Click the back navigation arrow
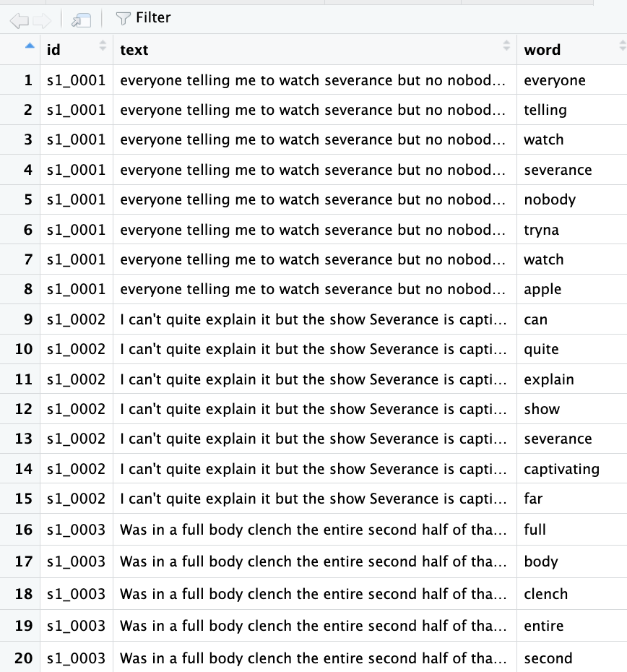Image resolution: width=627 pixels, height=672 pixels. click(19, 20)
